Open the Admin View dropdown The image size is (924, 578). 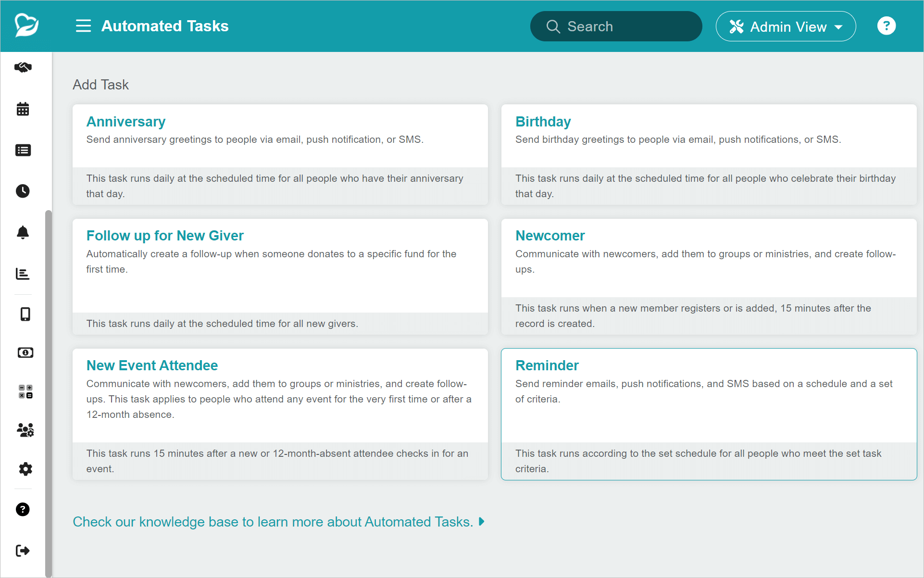click(x=786, y=26)
